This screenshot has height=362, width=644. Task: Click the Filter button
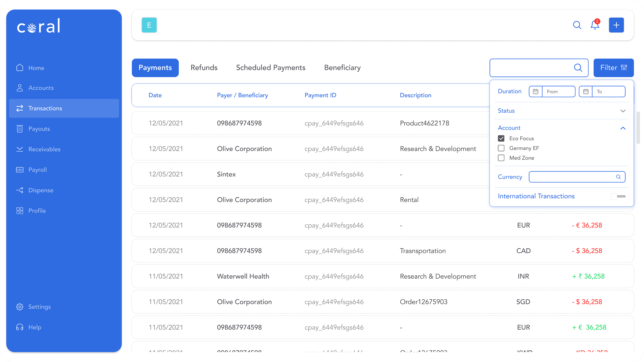[613, 68]
